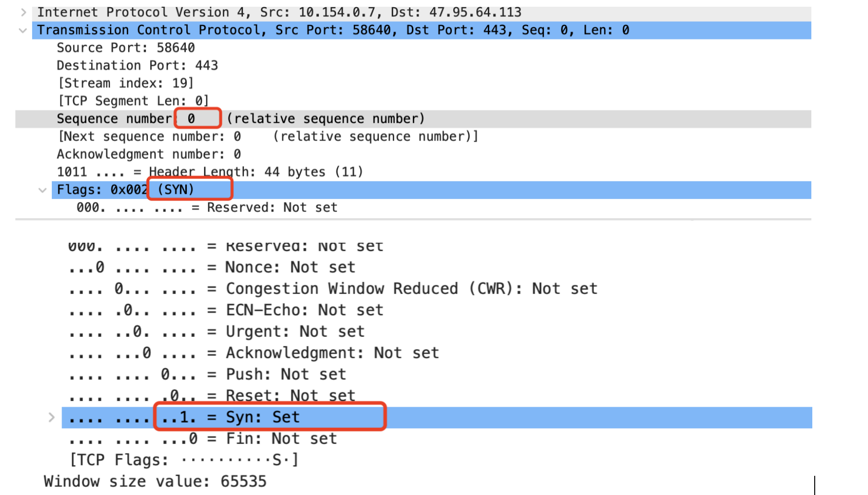Viewport: 868px width, 495px height.
Task: Select the Source Port: 58640 row
Action: point(126,48)
